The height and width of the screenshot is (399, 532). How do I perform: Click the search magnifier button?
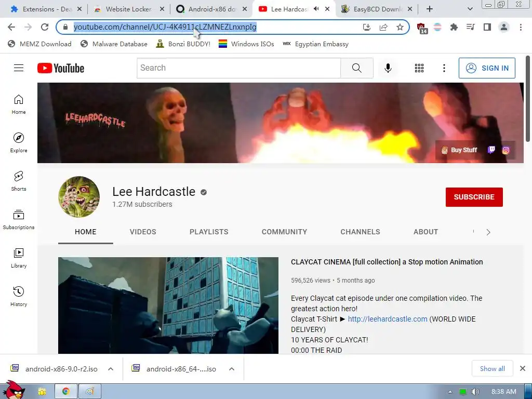tap(356, 68)
